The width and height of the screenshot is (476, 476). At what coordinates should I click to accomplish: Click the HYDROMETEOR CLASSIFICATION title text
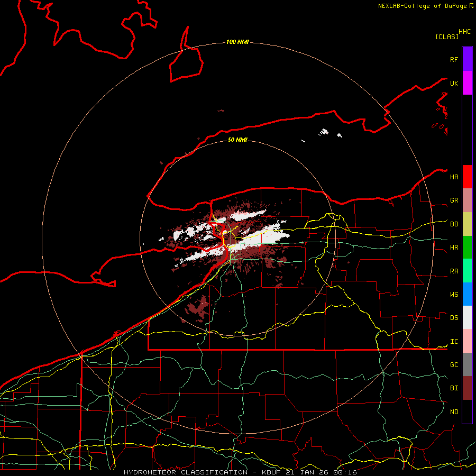[x=186, y=472]
